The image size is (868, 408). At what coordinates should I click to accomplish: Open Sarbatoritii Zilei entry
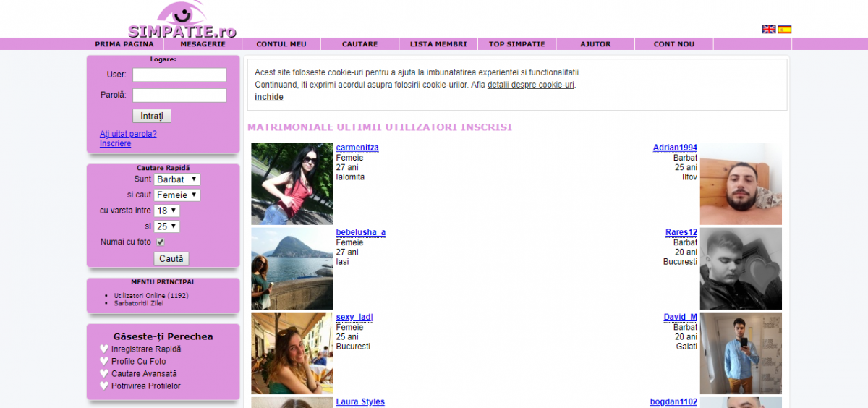pos(139,303)
